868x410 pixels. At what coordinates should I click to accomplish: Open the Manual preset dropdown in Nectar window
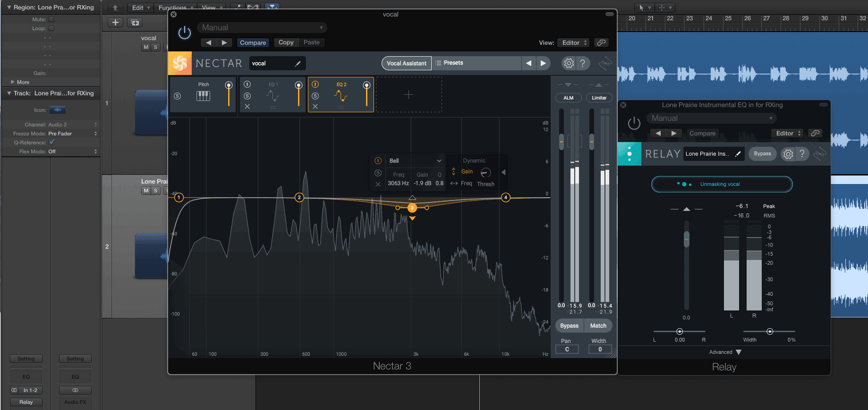tap(262, 28)
